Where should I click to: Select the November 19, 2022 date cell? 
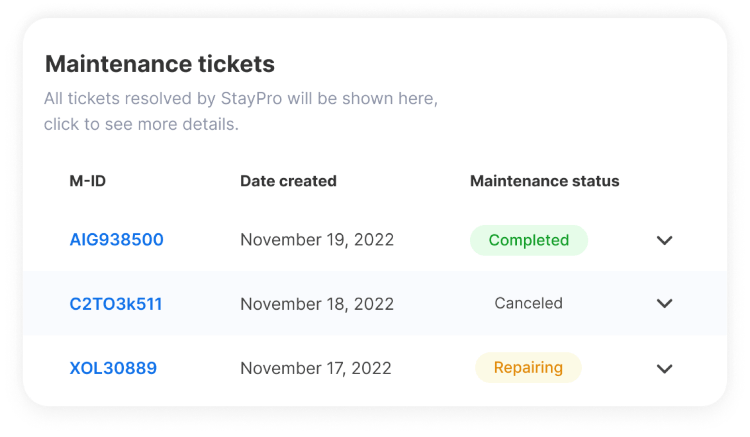pos(317,240)
